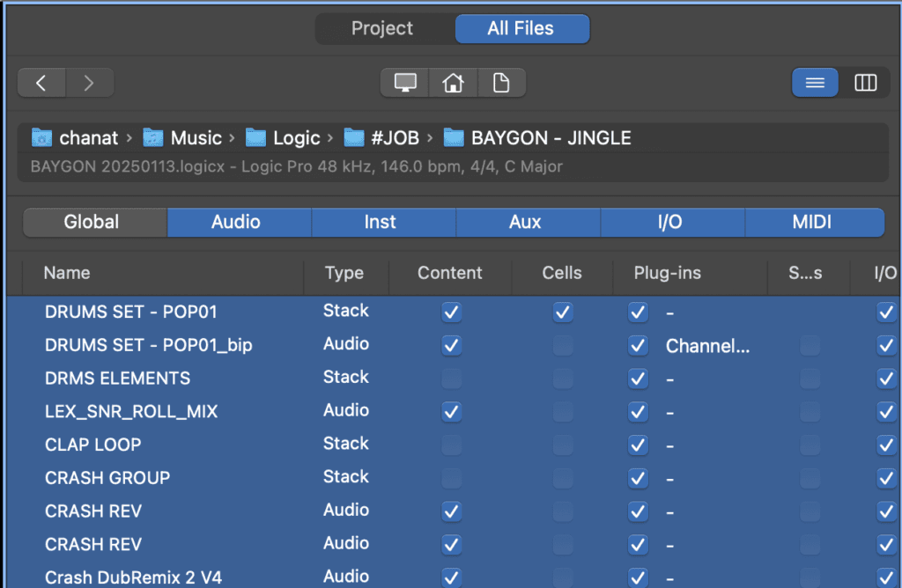This screenshot has width=902, height=588.
Task: Enable Cells checkbox for LEX_SNR_ROLL_MIX
Action: (x=563, y=412)
